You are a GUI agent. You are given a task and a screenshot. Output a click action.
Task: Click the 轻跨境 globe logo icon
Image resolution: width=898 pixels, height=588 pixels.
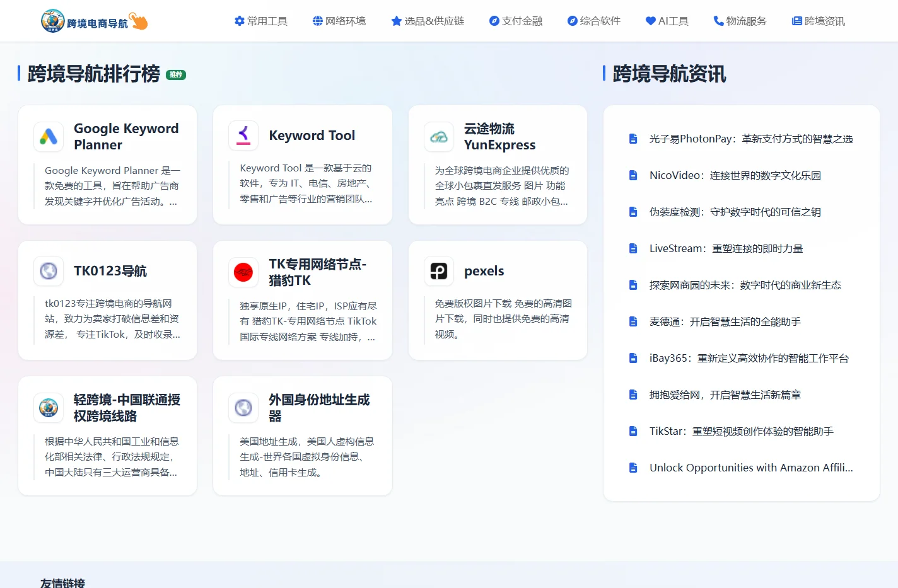(49, 408)
